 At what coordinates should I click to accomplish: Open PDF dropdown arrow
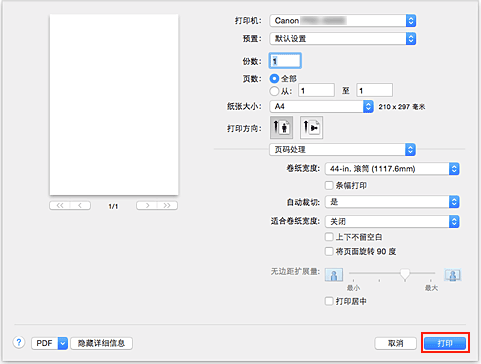coord(63,343)
